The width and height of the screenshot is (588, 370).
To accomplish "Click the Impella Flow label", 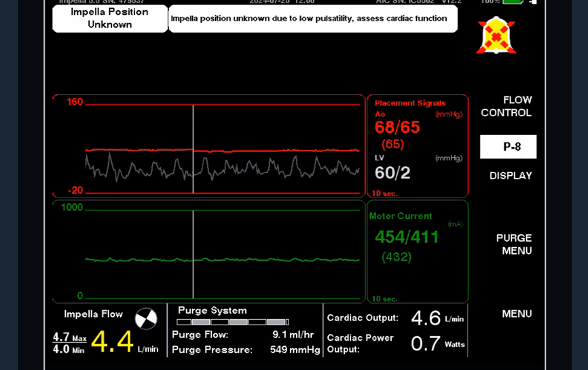I will tap(93, 314).
